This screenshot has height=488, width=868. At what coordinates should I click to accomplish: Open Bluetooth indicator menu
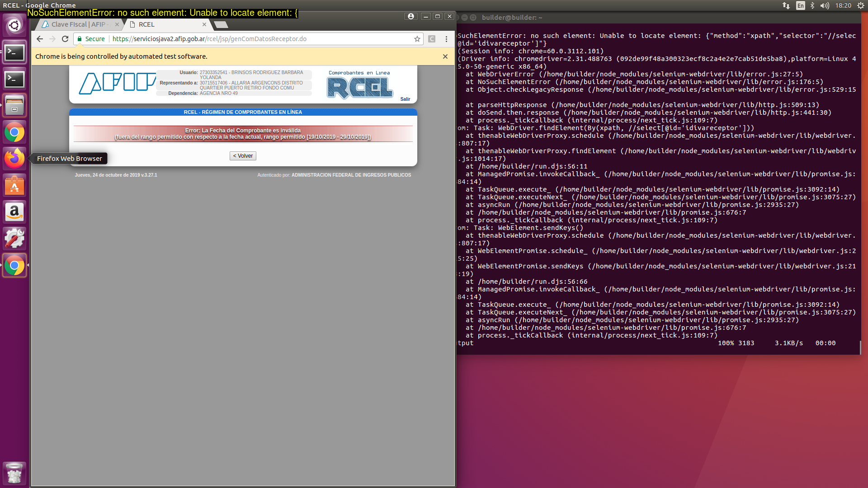[812, 5]
